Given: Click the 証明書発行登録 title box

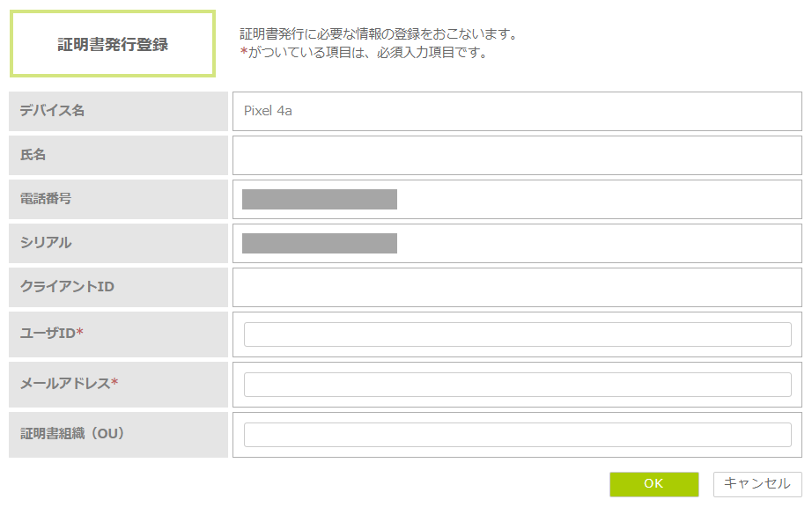Looking at the screenshot, I should (x=113, y=44).
